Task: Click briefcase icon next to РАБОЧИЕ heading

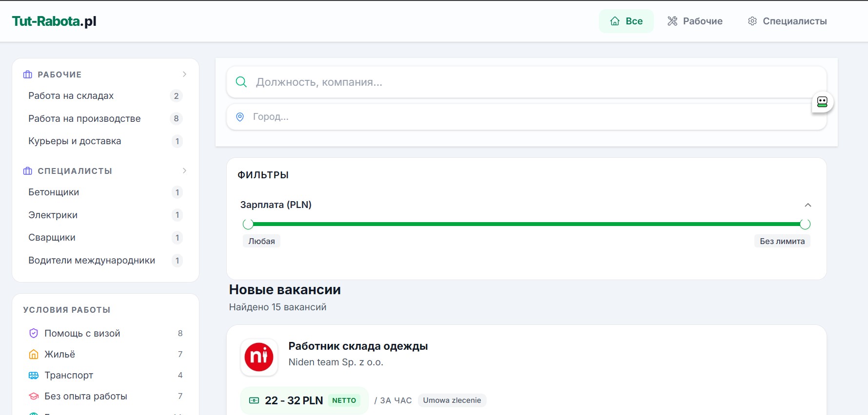Action: tap(28, 75)
